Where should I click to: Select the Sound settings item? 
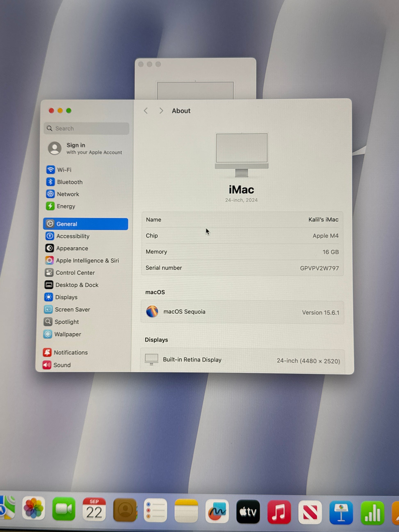(x=62, y=365)
